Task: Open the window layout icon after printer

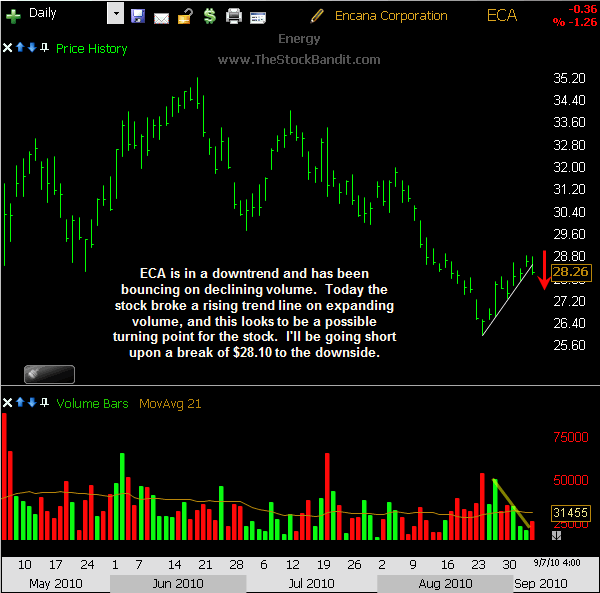Action: click(x=258, y=16)
